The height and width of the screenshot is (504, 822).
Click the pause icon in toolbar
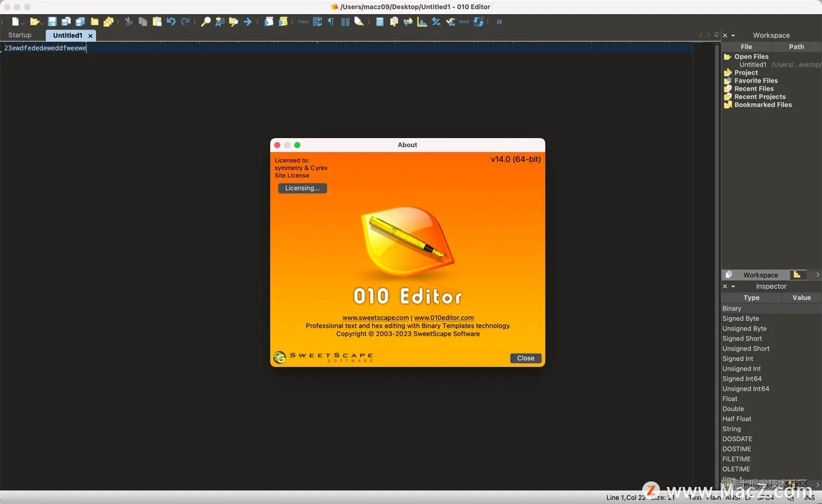click(499, 22)
